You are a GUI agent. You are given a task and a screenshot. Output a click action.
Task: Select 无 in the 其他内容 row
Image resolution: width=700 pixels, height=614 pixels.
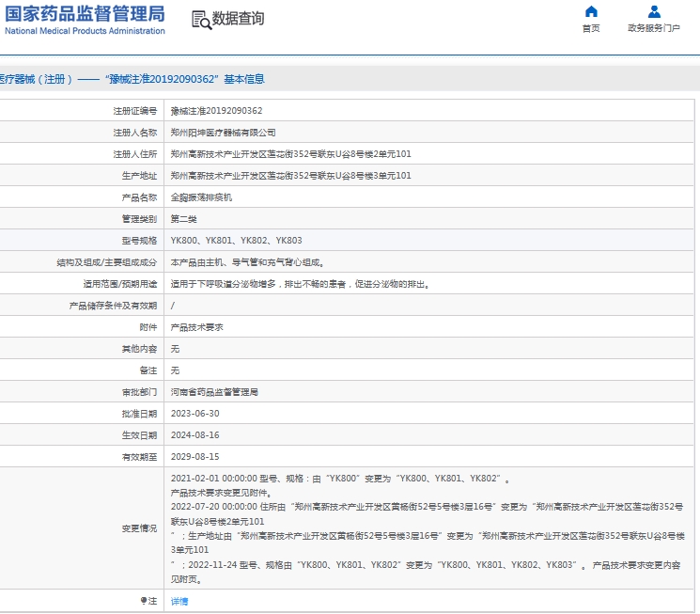tap(175, 349)
